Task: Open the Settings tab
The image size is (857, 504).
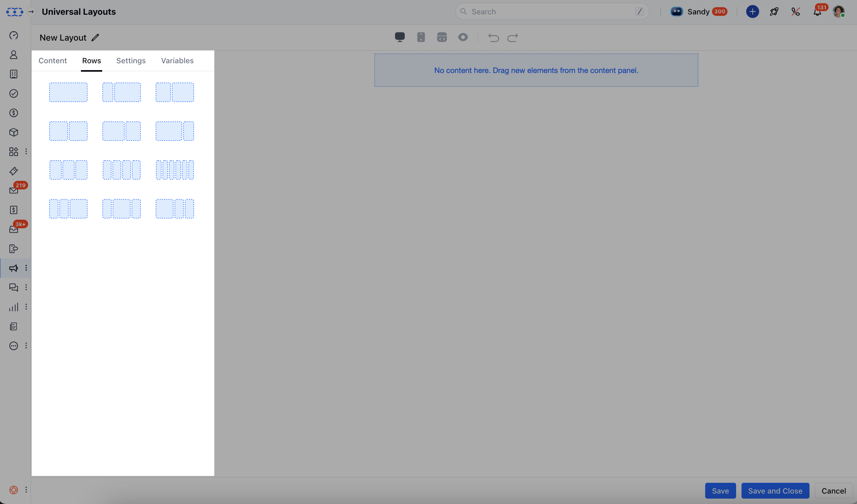Action: point(131,60)
